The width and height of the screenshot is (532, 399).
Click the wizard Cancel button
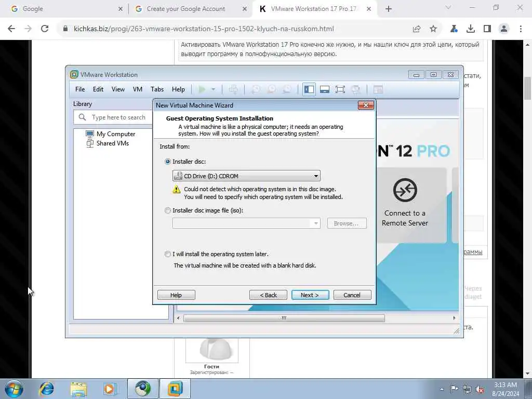pyautogui.click(x=352, y=295)
